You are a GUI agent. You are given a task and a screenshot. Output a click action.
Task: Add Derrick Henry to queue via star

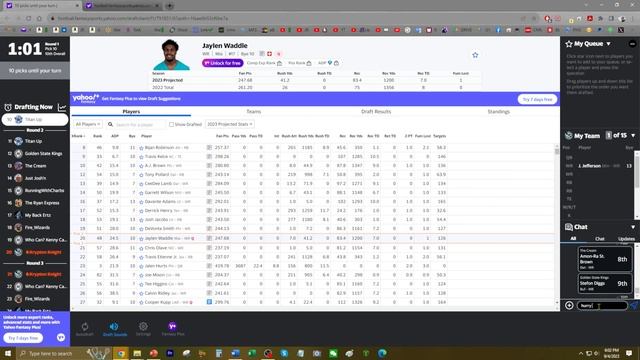click(141, 211)
